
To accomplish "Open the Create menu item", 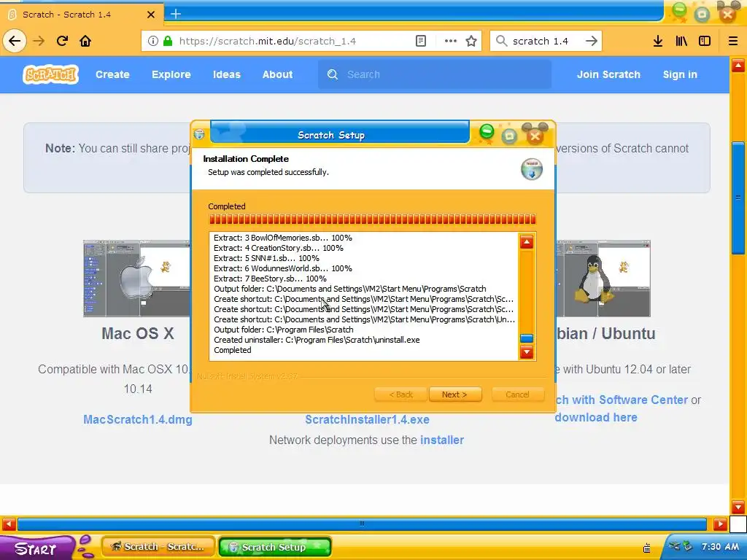I will tap(112, 74).
